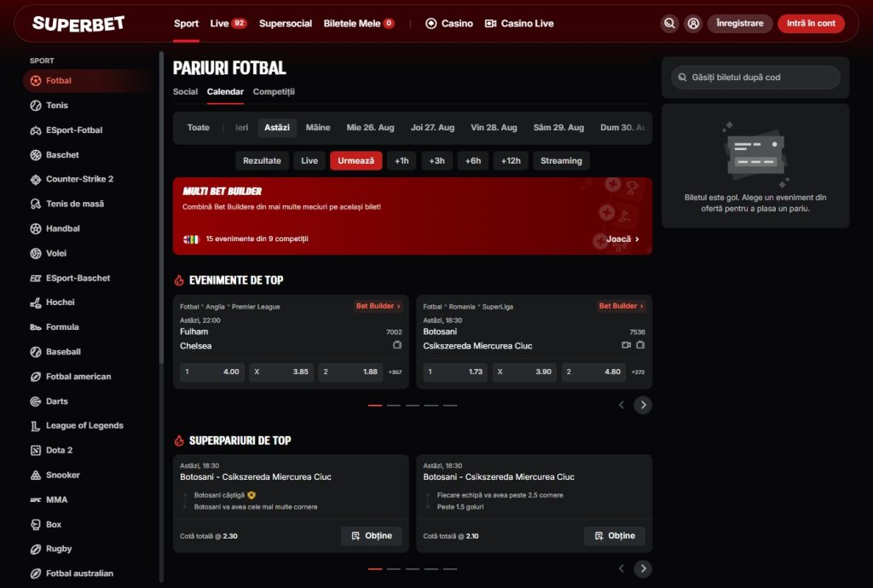The image size is (873, 588).
Task: Enable the Urmează filter
Action: click(356, 161)
